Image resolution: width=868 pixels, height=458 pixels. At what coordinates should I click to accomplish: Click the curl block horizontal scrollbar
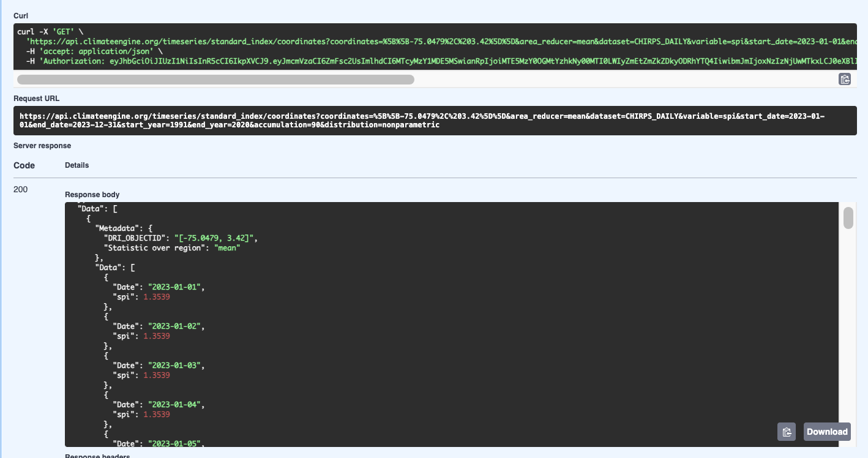coord(215,80)
